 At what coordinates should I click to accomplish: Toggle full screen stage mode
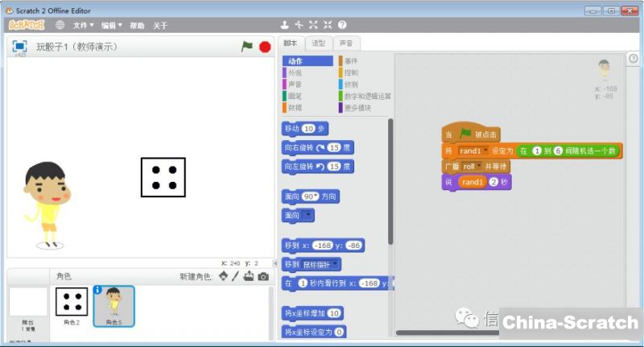(19, 47)
